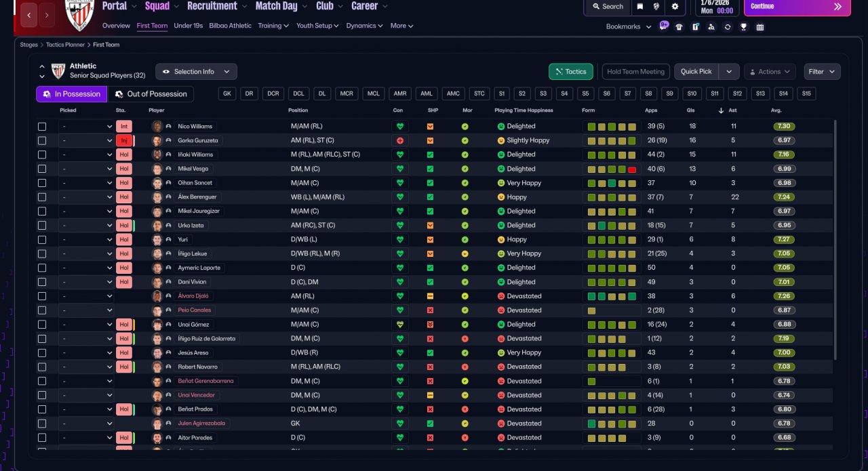
Task: Tick the checkbox for Julen Agirrezabala
Action: click(x=42, y=424)
